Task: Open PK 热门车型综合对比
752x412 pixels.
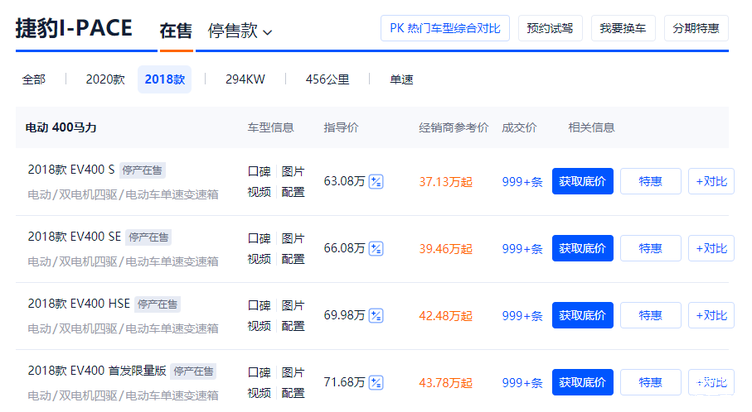Action: pyautogui.click(x=445, y=28)
